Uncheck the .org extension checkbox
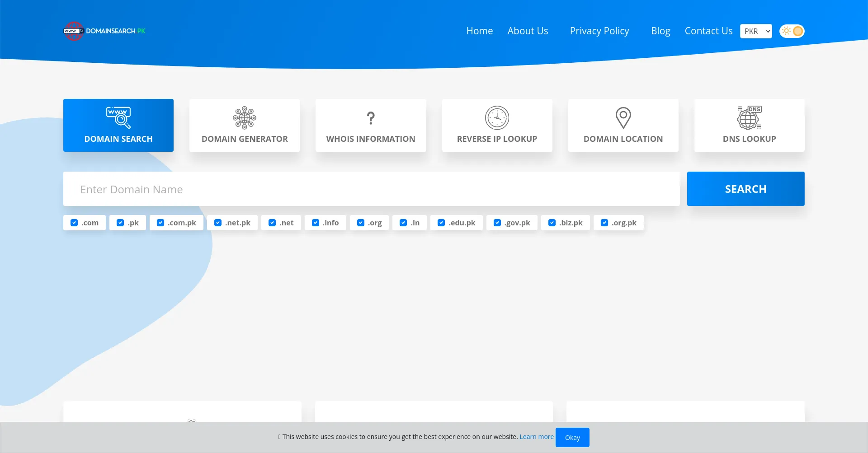 pos(361,223)
